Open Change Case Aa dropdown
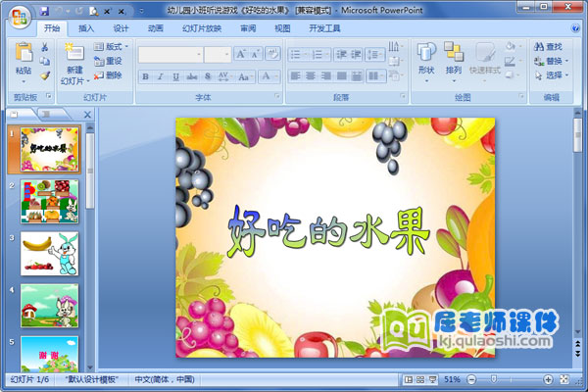Image resolution: width=588 pixels, height=392 pixels. coord(245,76)
